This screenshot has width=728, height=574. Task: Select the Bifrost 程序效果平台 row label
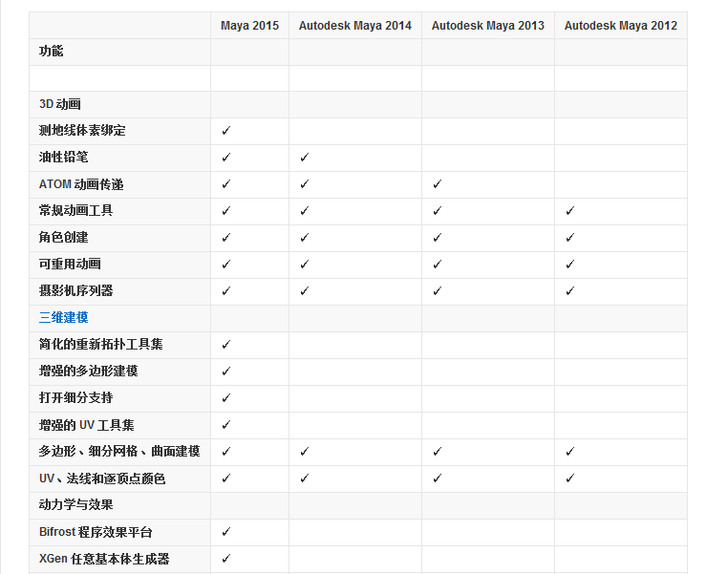pos(96,532)
